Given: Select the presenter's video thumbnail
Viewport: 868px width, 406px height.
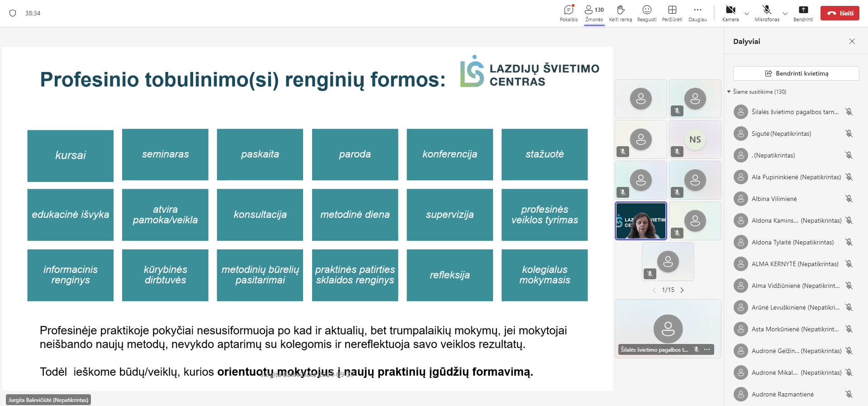Looking at the screenshot, I should click(641, 221).
